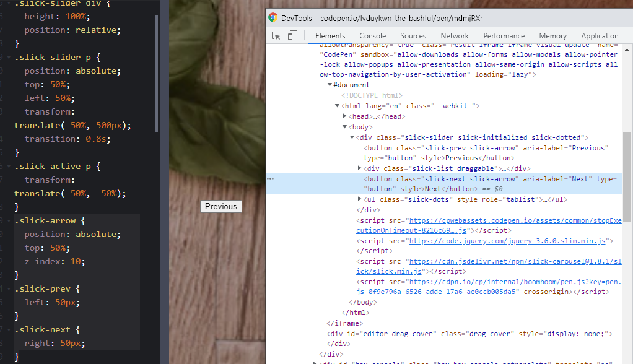
Task: Fold the .slick-arrow rule in gutter
Action: click(9, 221)
